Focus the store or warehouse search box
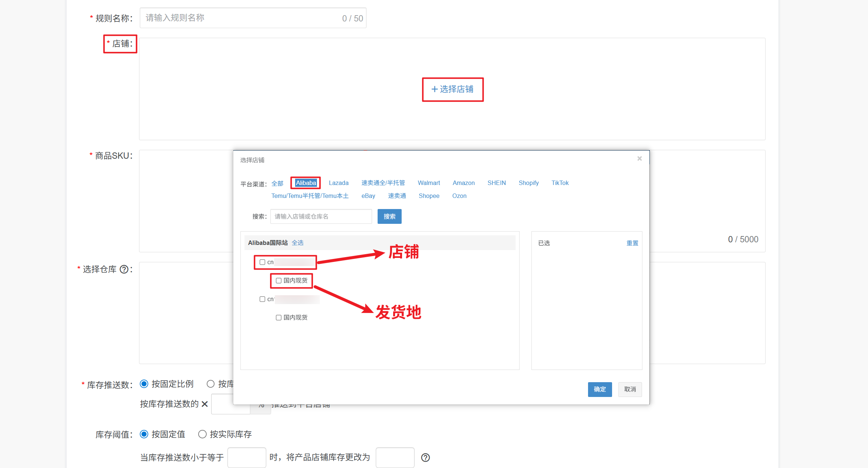Image resolution: width=868 pixels, height=468 pixels. coord(321,216)
